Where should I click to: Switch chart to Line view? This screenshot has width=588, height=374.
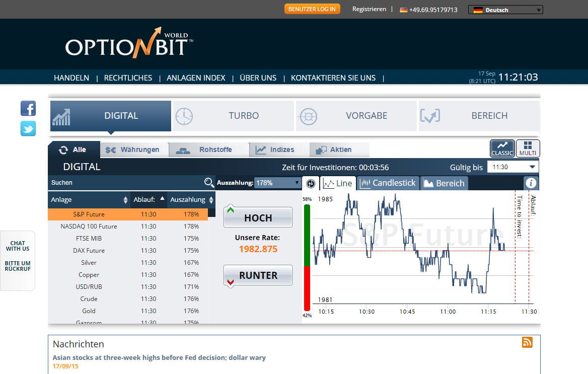[337, 183]
